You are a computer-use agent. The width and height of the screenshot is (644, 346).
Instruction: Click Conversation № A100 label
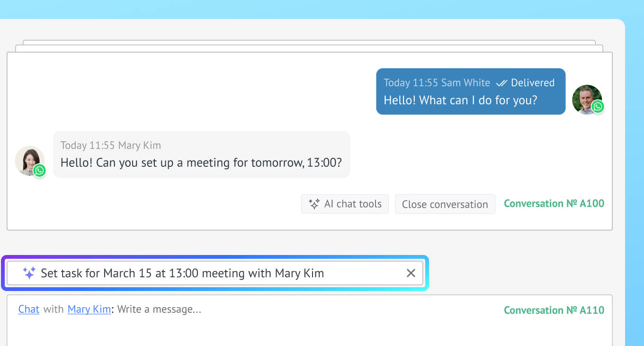(554, 204)
